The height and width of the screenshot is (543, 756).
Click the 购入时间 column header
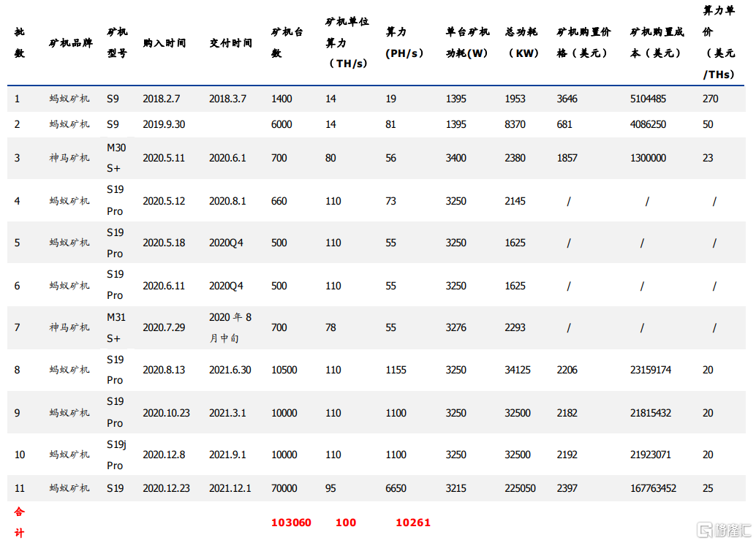coord(165,43)
